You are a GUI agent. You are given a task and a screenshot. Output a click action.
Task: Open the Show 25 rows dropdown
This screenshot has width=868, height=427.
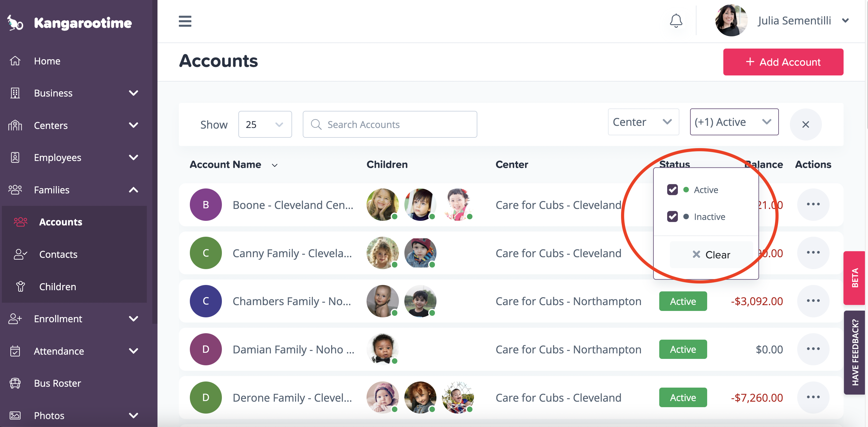pos(265,124)
